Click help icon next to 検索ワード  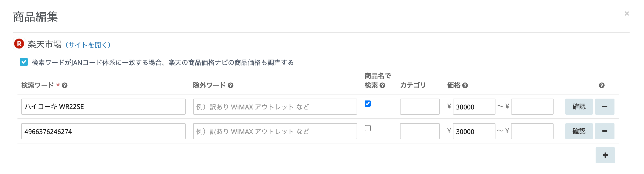[64, 86]
